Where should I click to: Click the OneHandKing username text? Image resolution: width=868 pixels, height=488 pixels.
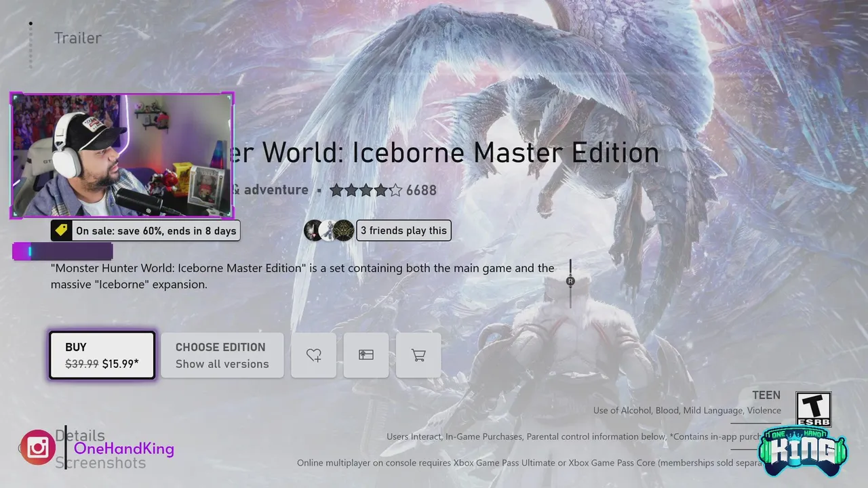(x=124, y=449)
